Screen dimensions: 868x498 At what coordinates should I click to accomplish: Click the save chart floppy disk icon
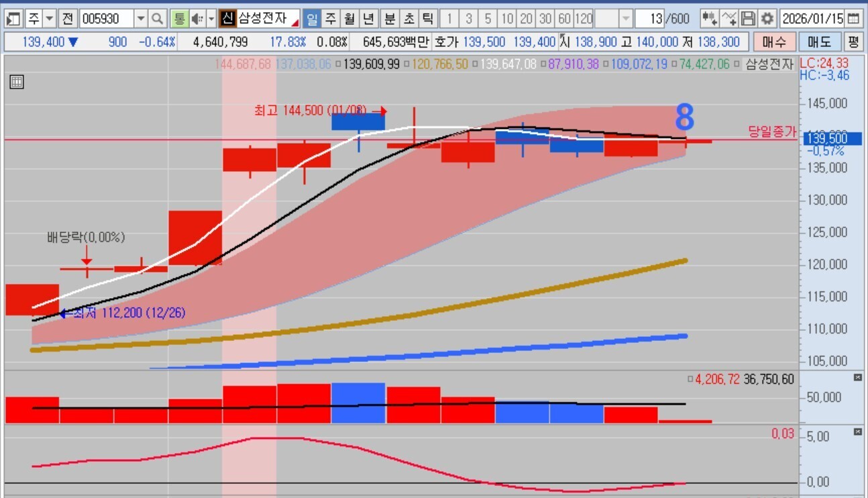tap(749, 18)
